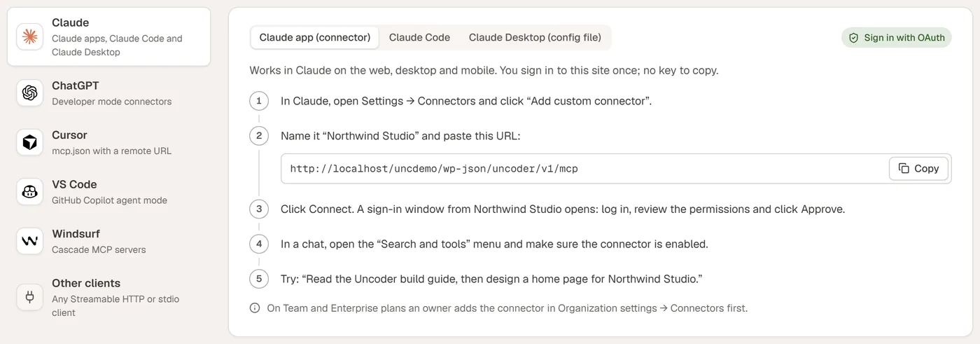Select the VS Code client heading

(x=74, y=184)
